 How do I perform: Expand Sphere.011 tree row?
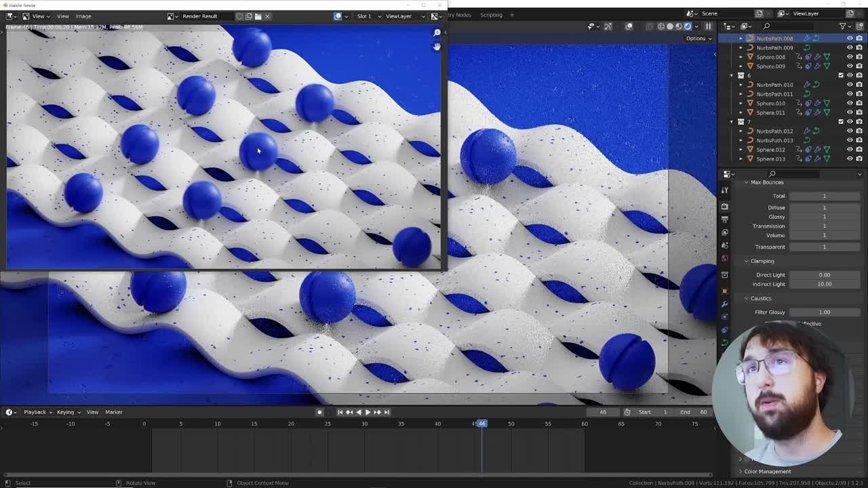[741, 113]
